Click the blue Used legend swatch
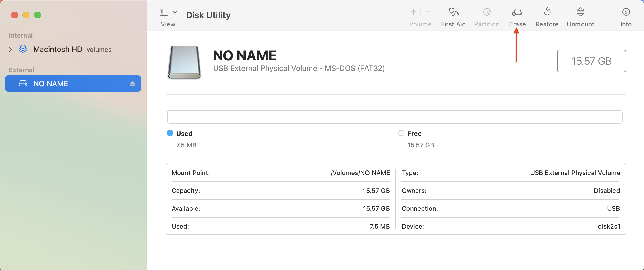This screenshot has width=644, height=270. (x=170, y=133)
